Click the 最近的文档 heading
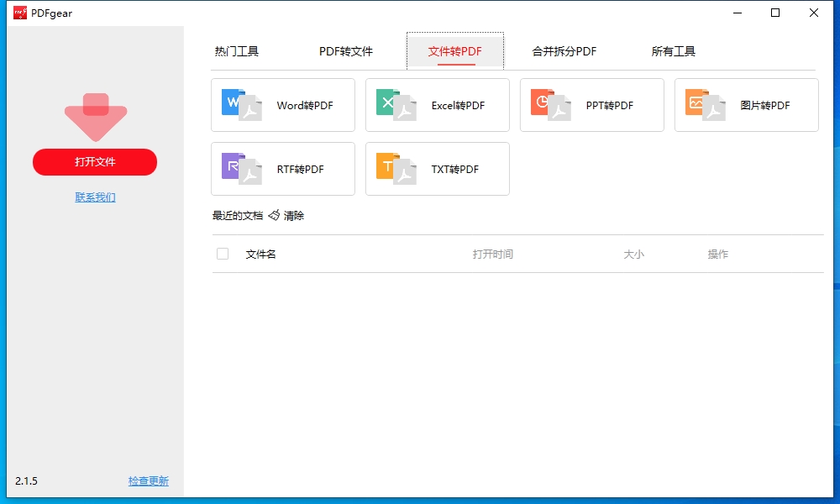The height and width of the screenshot is (504, 840). pos(238,216)
